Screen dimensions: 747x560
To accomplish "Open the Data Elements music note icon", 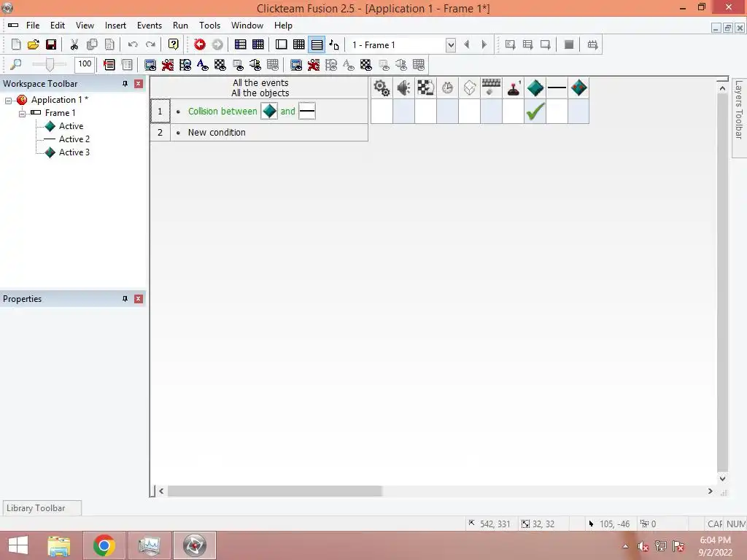I will pyautogui.click(x=334, y=44).
